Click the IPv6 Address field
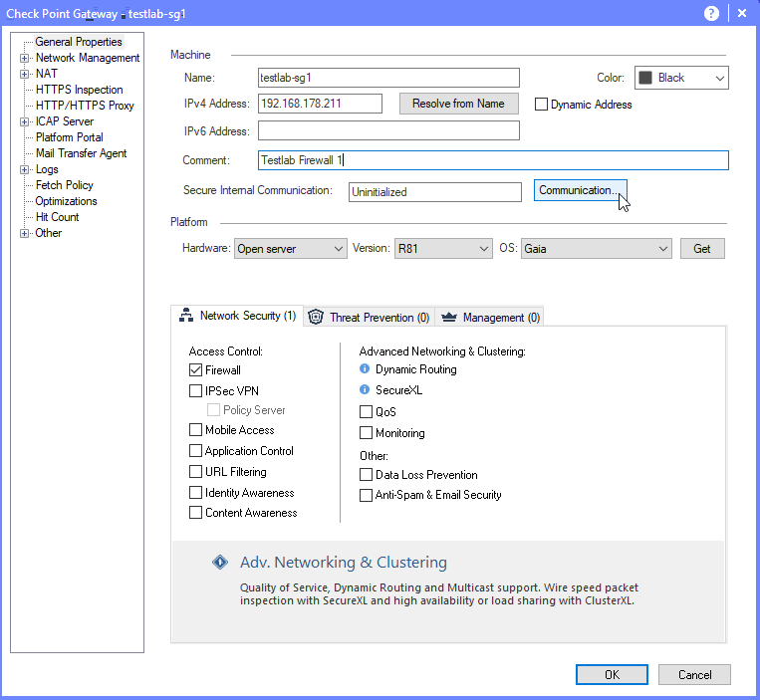 click(388, 130)
